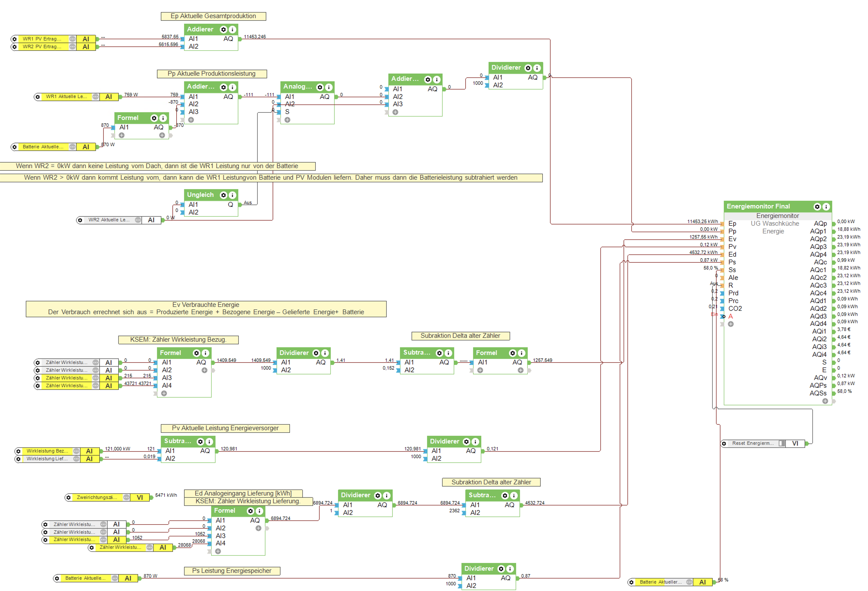Open settings gear of Ungleich block
The height and width of the screenshot is (591, 868).
point(223,195)
